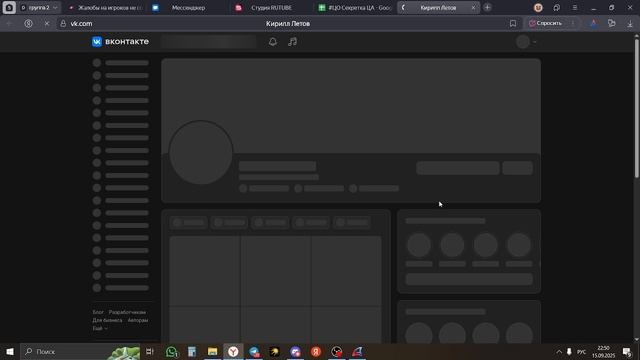Viewport: 640px width, 360px height.
Task: Open a new browser tab
Action: (487, 7)
